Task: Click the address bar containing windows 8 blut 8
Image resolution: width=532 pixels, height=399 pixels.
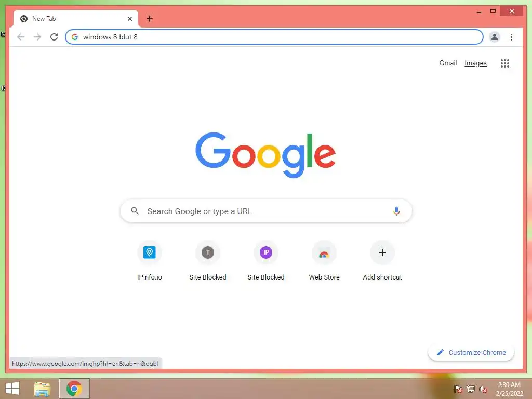Action: click(x=274, y=37)
